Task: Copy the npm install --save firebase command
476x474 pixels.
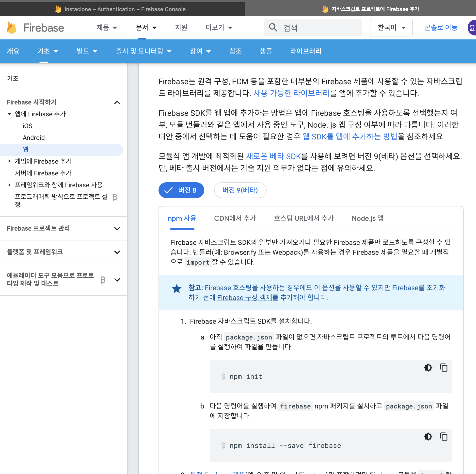Action: [x=444, y=437]
